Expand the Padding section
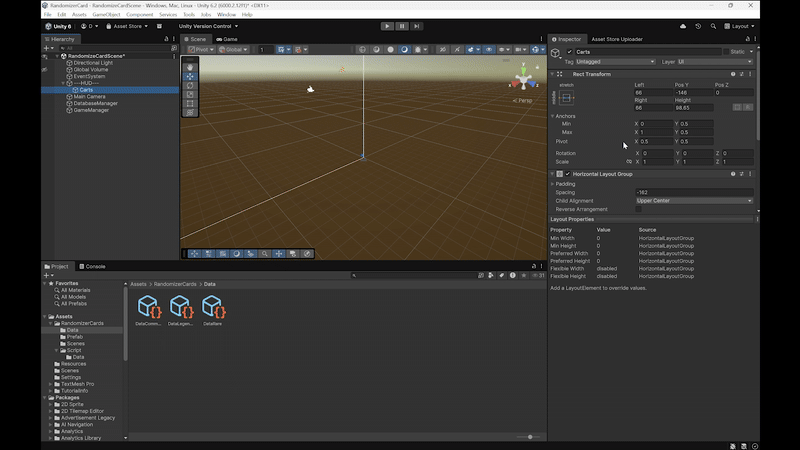Image resolution: width=800 pixels, height=450 pixels. (552, 184)
